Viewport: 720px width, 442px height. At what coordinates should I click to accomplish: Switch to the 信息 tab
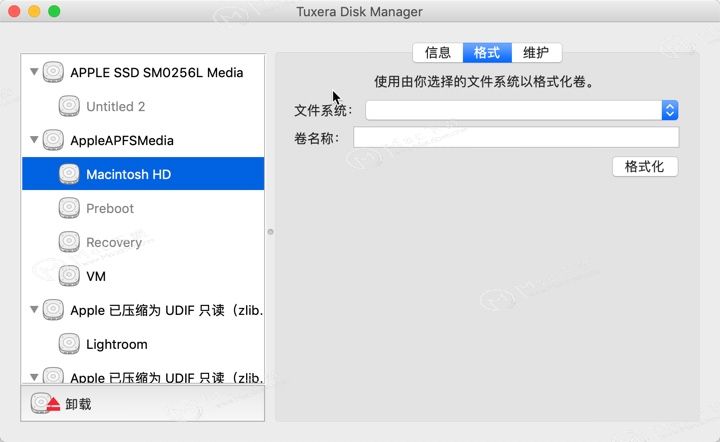438,53
